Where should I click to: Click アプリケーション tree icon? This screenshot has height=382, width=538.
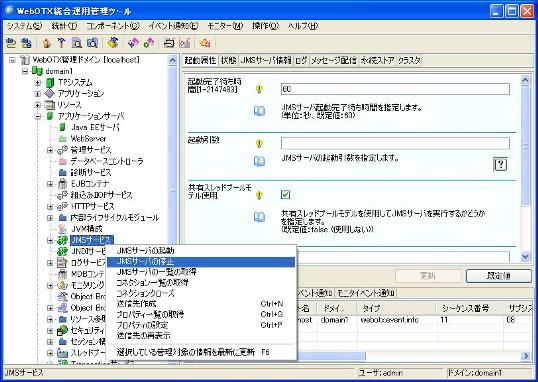click(x=50, y=94)
